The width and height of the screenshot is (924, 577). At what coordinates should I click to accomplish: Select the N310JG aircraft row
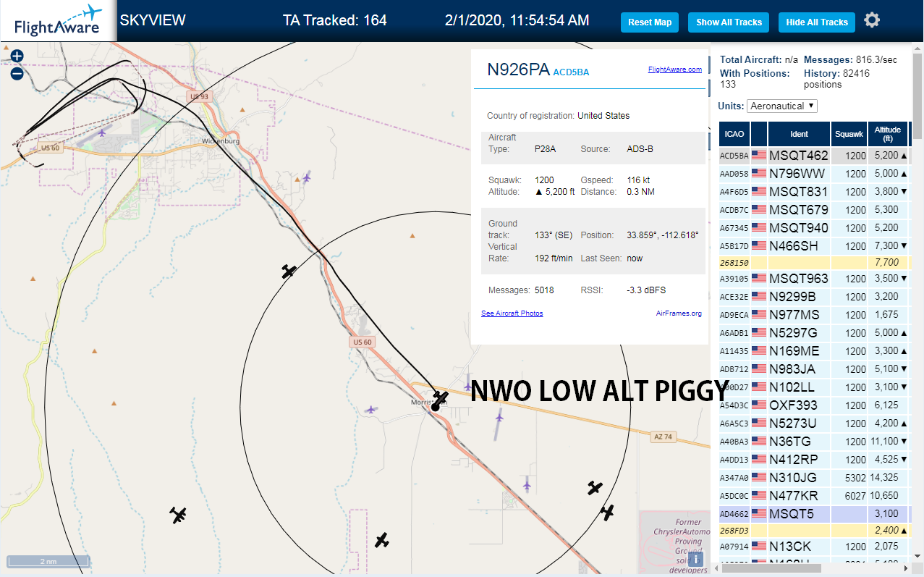[x=815, y=478]
